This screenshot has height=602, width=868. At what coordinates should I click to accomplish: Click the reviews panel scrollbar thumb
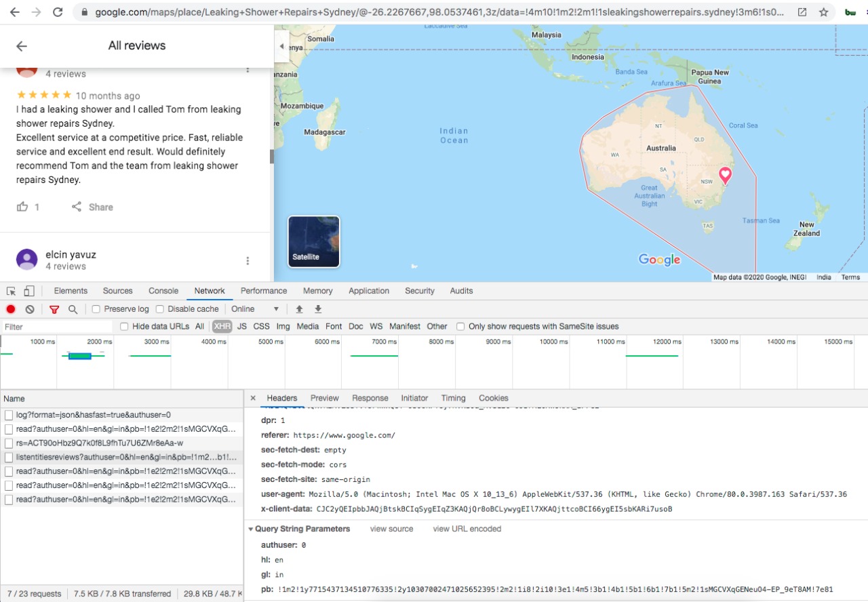pyautogui.click(x=272, y=157)
